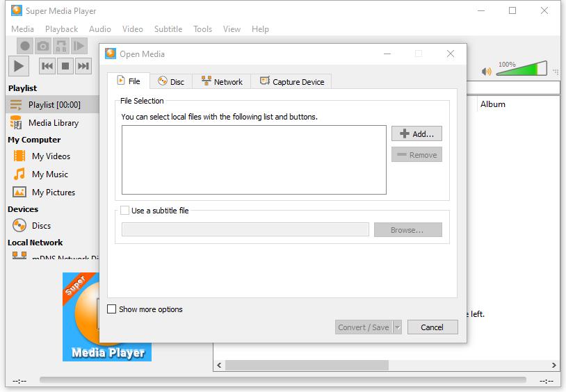
Task: Mute audio via the speaker icon
Action: pyautogui.click(x=487, y=72)
